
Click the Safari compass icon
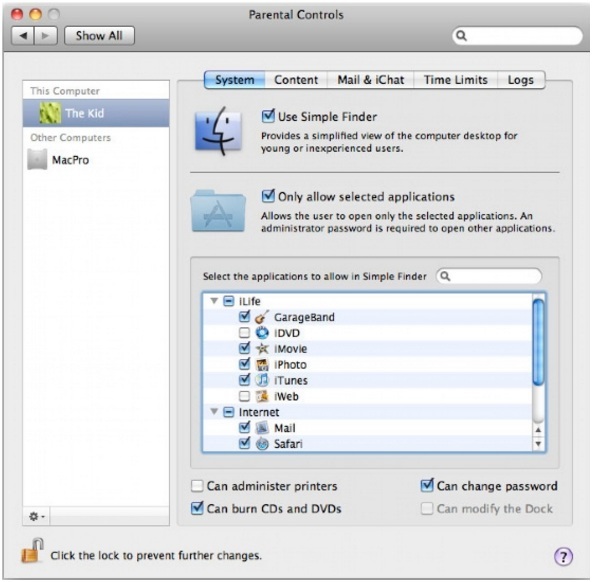pos(262,444)
